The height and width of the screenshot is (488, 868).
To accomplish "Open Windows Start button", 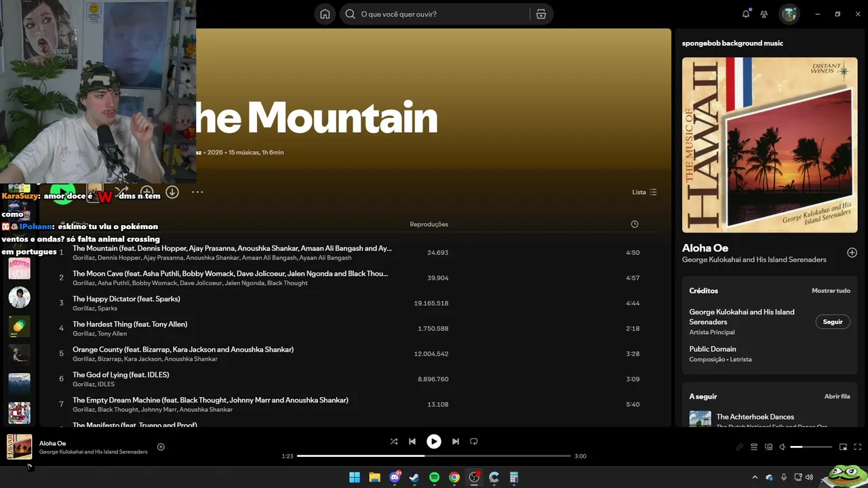I will [355, 477].
